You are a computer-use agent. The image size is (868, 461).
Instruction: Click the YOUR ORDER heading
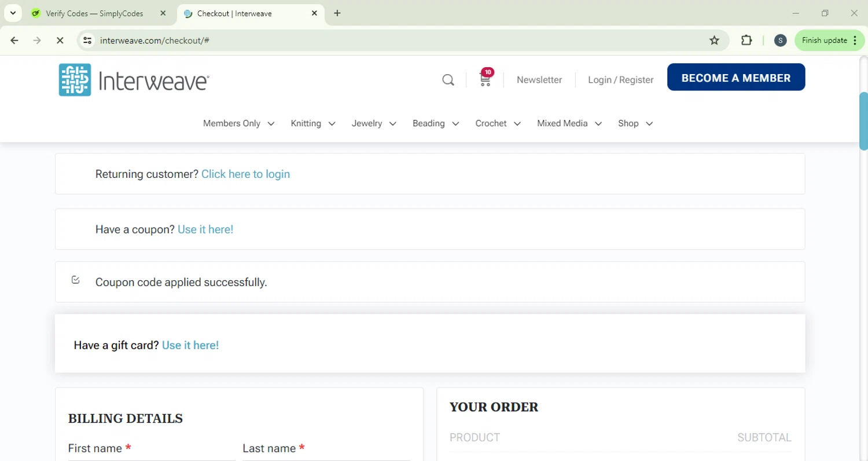click(494, 407)
